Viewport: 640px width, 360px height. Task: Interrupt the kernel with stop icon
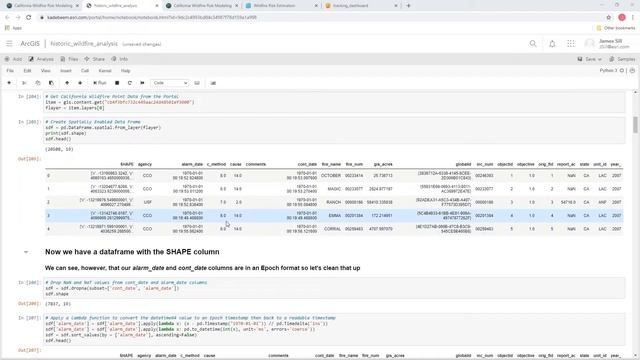pos(117,83)
